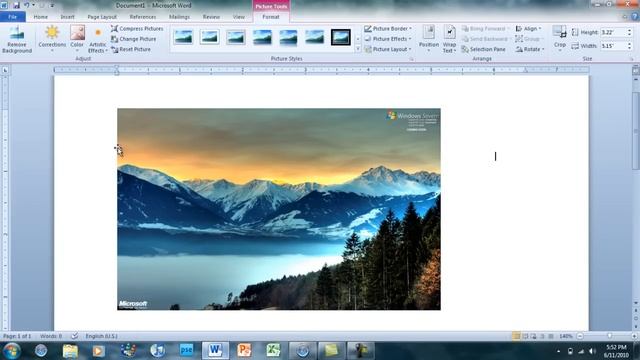Click the tab selector at ruler corner

[5, 70]
